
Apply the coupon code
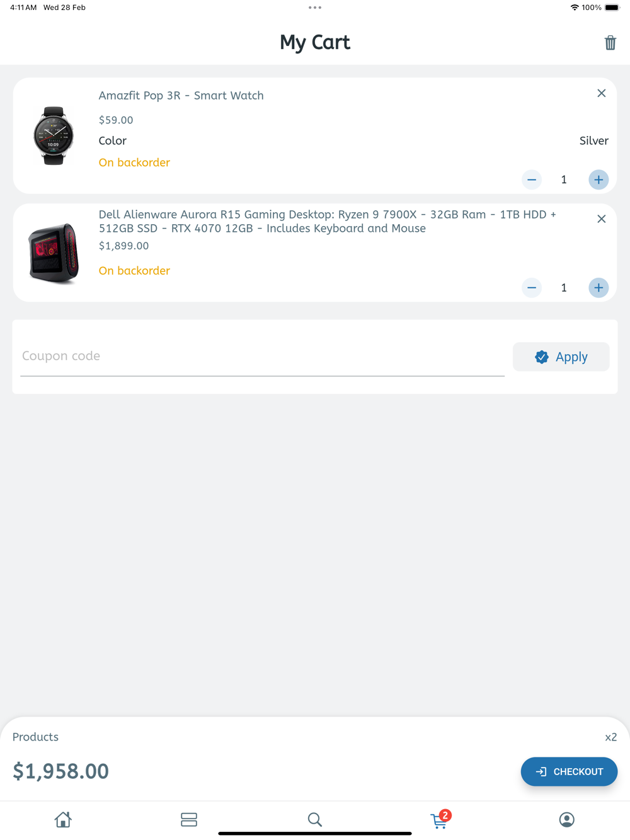coord(561,357)
